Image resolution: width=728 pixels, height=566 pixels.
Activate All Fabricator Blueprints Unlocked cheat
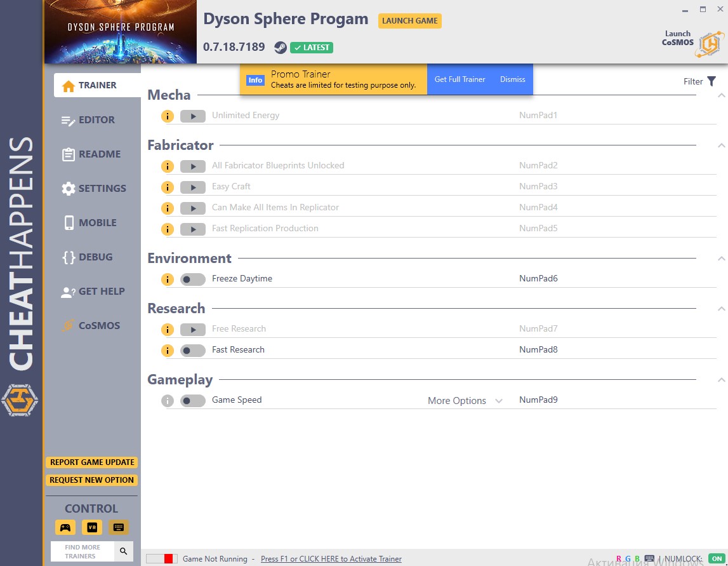point(193,166)
